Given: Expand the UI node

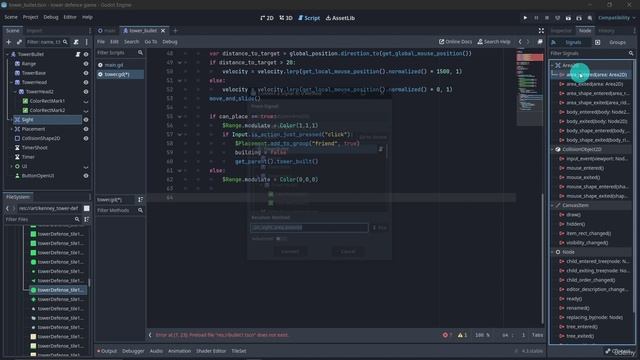Looking at the screenshot, I should pos(11,167).
